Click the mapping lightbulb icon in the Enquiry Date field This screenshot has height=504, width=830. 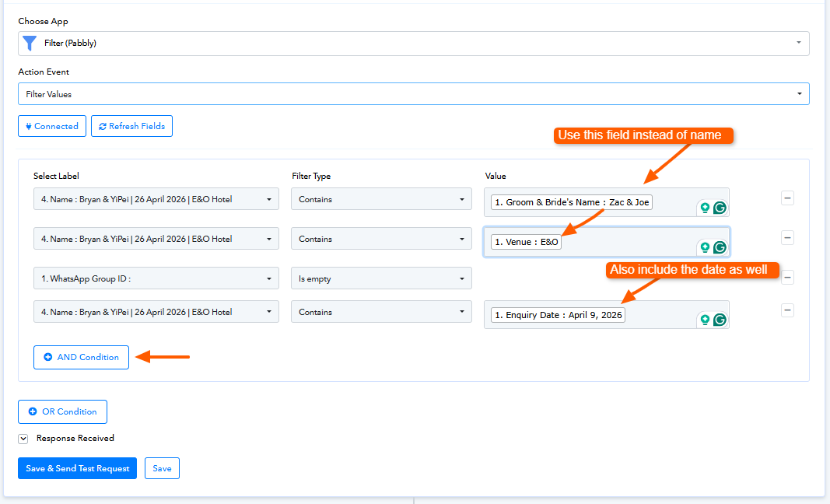(705, 319)
